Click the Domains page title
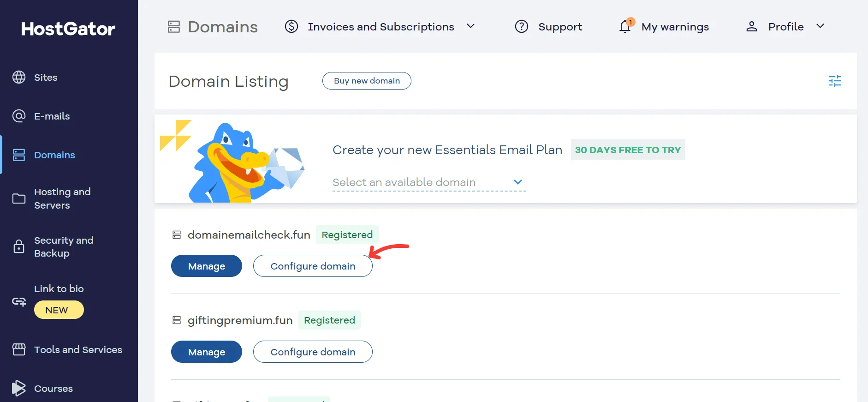Screen dimensions: 868x402 223,27
